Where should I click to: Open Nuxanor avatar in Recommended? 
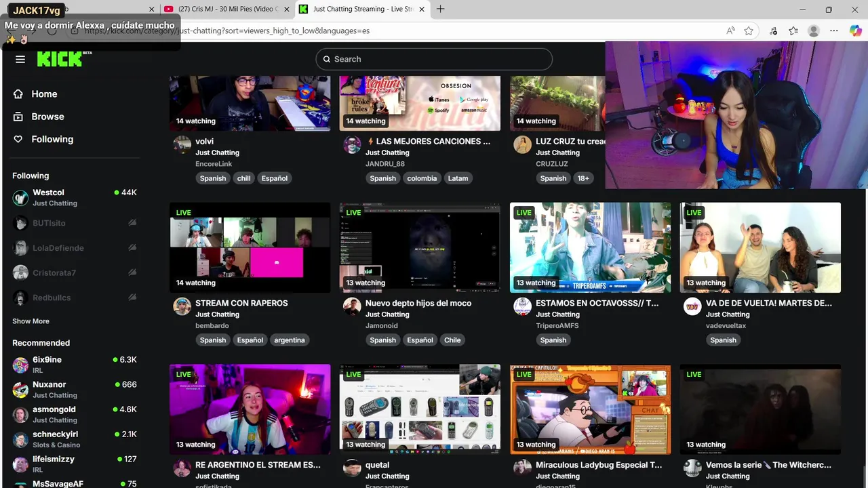(20, 390)
